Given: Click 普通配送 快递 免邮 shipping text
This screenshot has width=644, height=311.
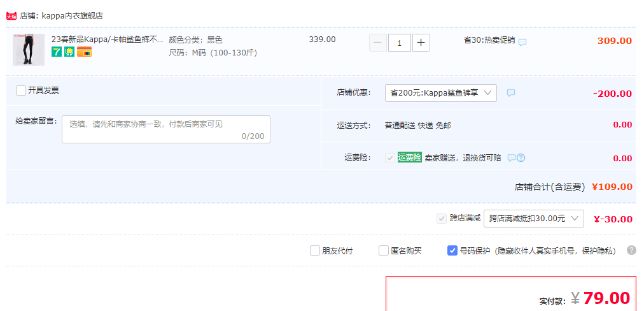Looking at the screenshot, I should coord(417,126).
